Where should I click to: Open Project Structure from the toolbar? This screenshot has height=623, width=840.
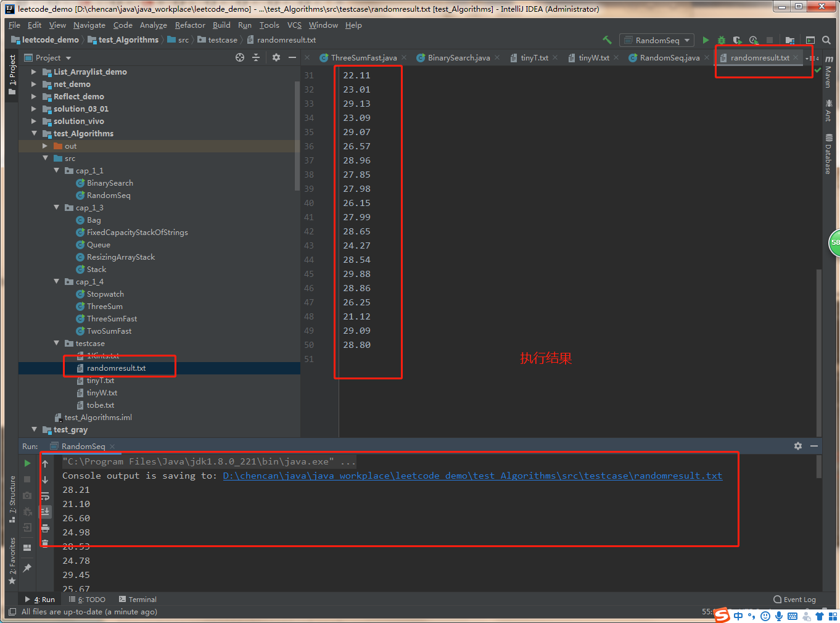click(789, 40)
